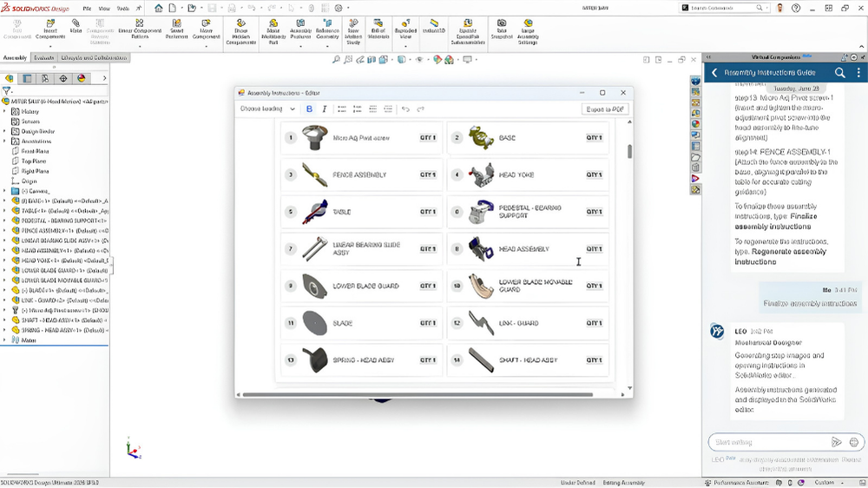Viewport: 868px width, 488px height.
Task: Open the PropertyManager tab icon
Action: pos(27,78)
